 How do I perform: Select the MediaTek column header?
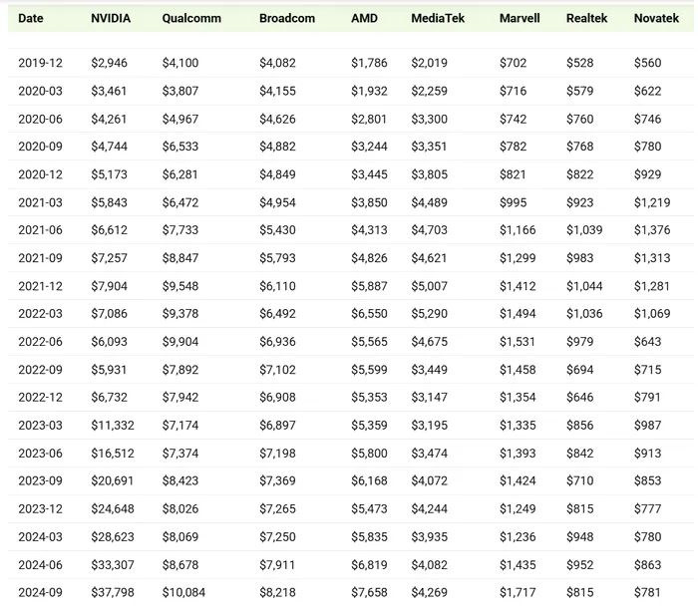pyautogui.click(x=438, y=18)
